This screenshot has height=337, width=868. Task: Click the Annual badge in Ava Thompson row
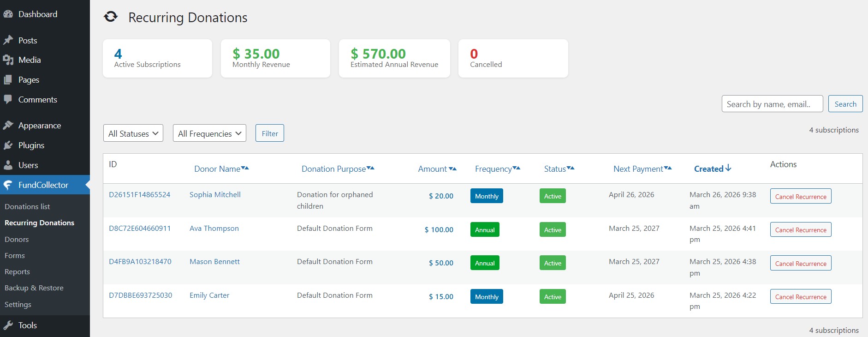pos(485,229)
